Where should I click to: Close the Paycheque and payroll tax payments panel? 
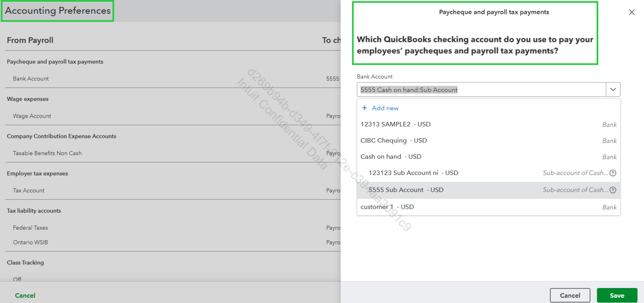coord(632,12)
